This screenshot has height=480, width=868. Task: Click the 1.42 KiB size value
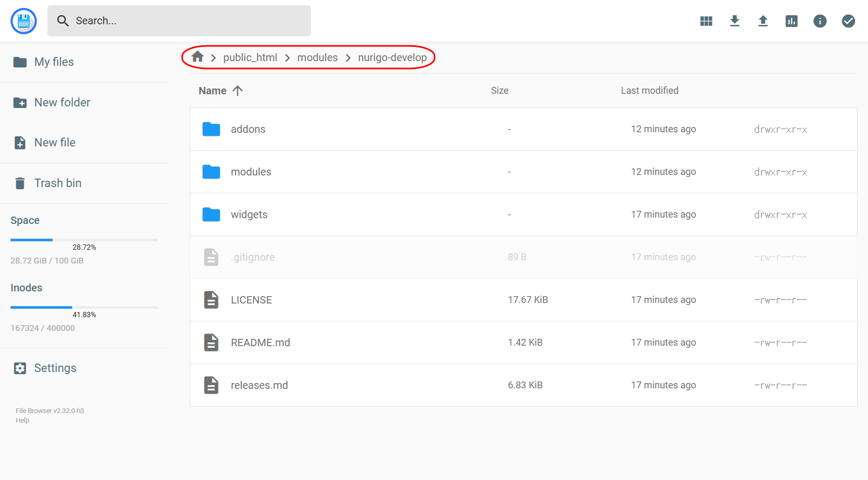pos(525,342)
